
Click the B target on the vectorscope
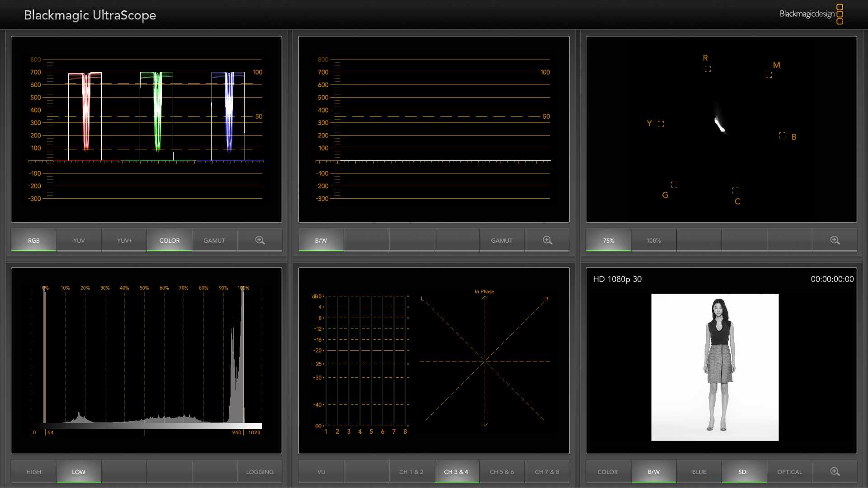[x=782, y=135]
